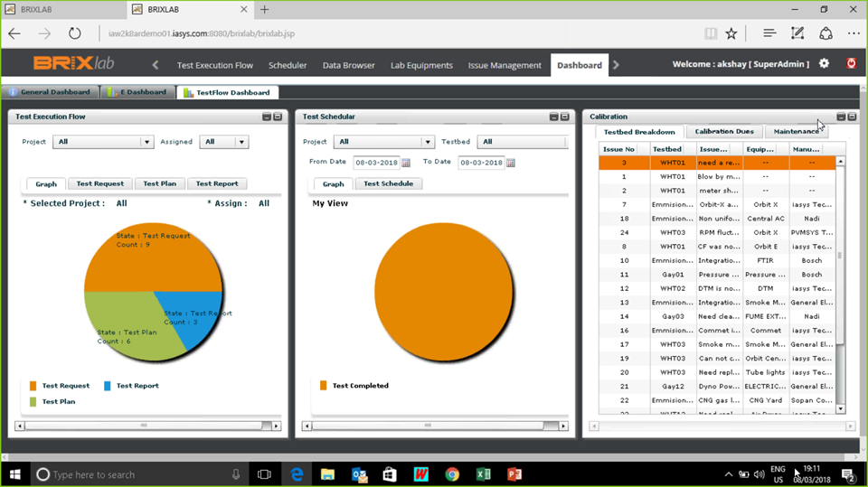Refresh the browser page
Image resolution: width=868 pixels, height=487 pixels.
click(75, 33)
